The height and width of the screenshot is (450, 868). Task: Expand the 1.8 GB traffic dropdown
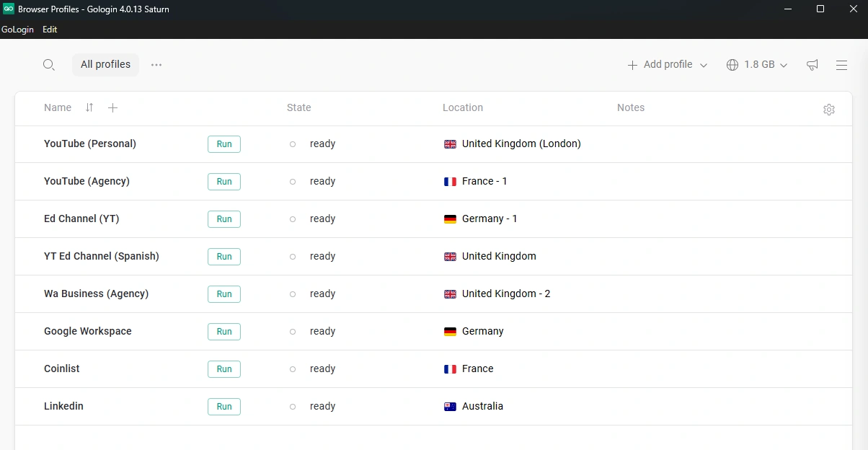(x=783, y=65)
